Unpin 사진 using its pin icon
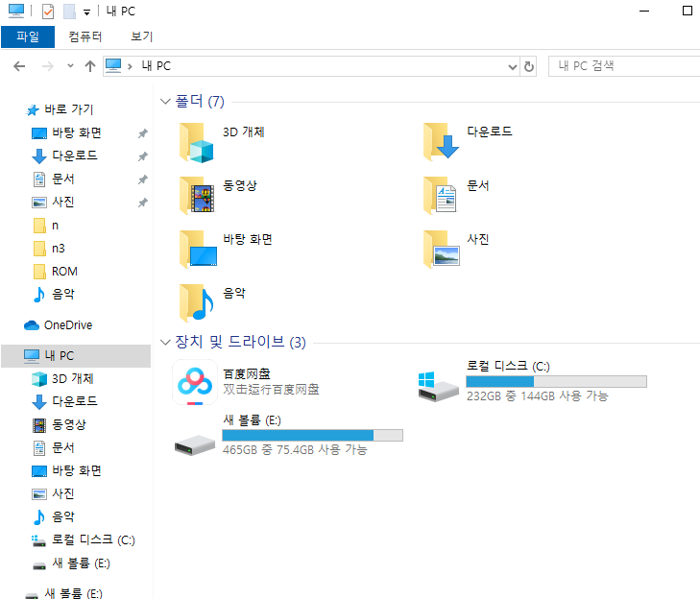Viewport: 700px width, 599px height. [143, 204]
